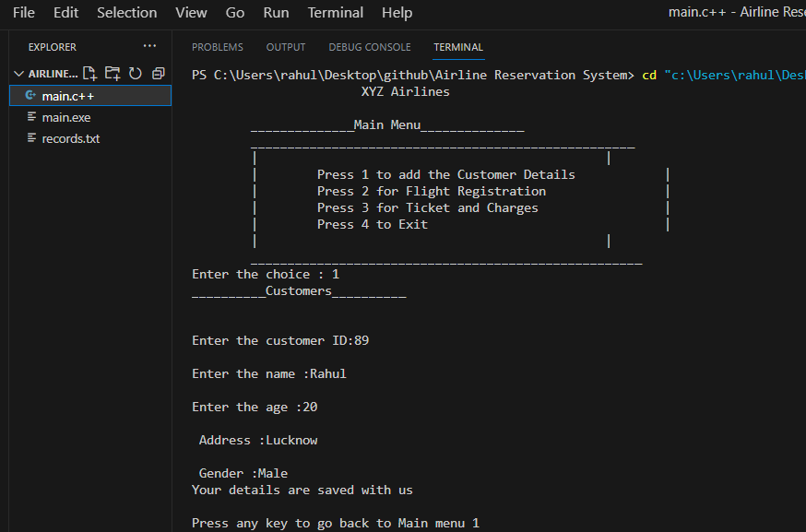Screen dimensions: 806x532
Task: Expand the Run menu
Action: [274, 12]
